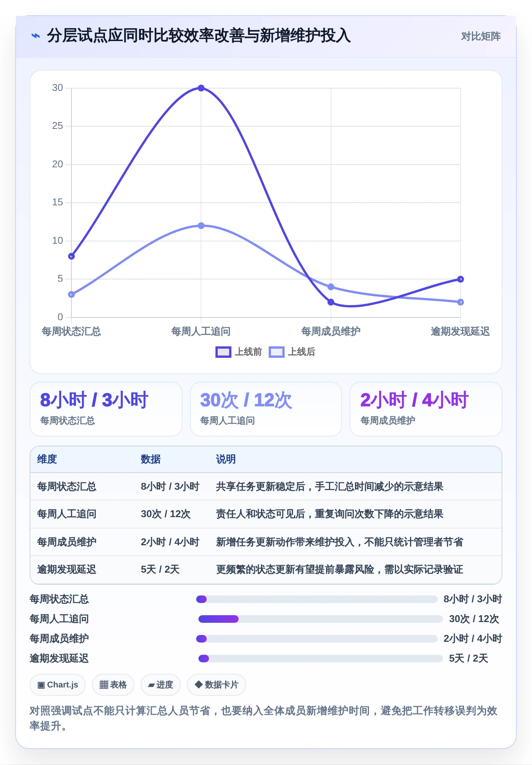Click the 维度 column header
Viewport: 532px width, 765px height.
coord(47,459)
